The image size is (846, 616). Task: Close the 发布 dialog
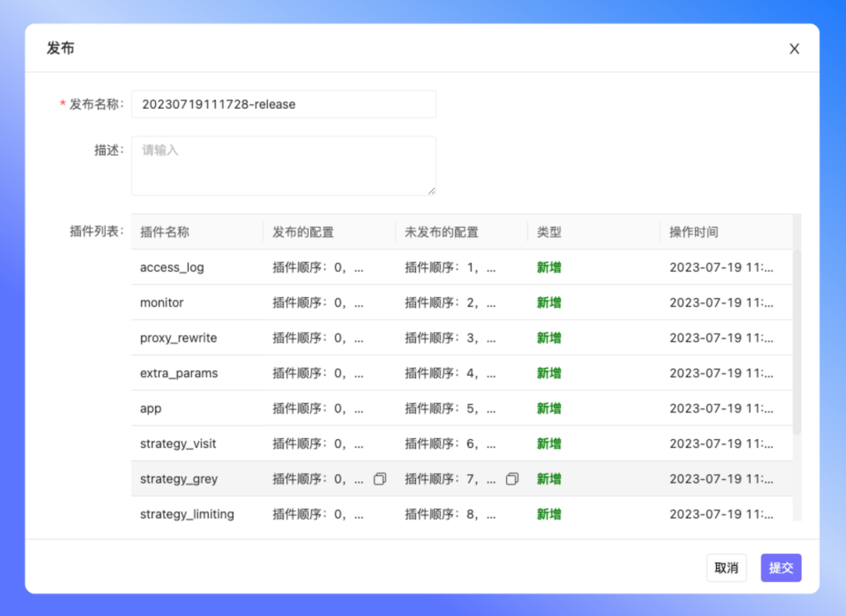[x=794, y=48]
